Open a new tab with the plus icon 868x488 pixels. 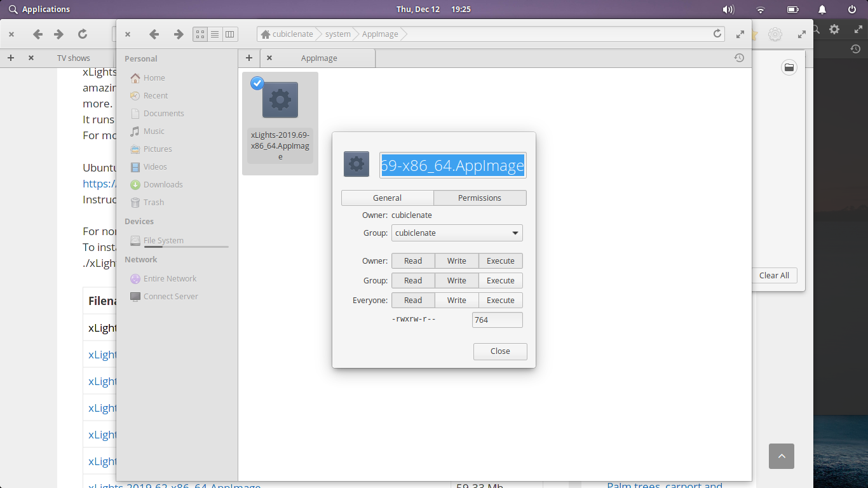(x=248, y=58)
